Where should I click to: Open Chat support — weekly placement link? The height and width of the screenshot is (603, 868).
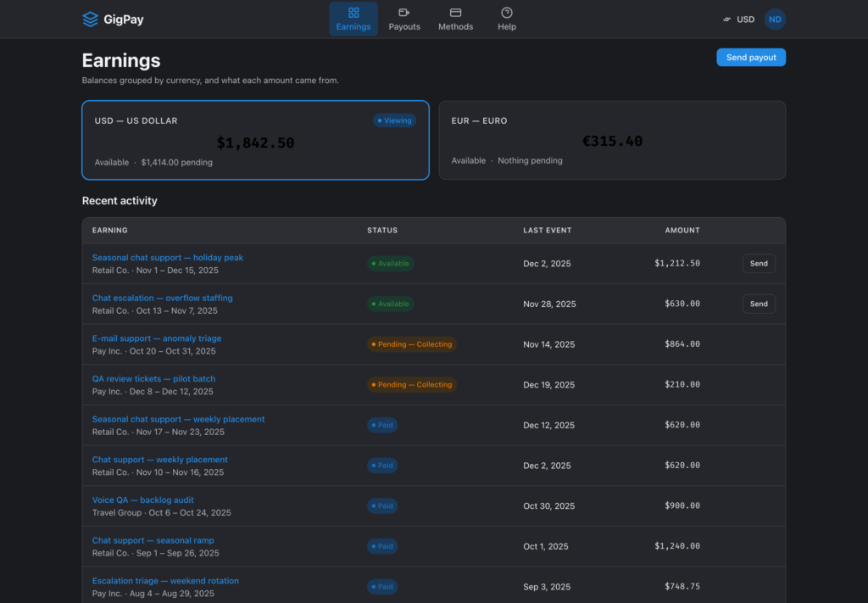tap(159, 460)
